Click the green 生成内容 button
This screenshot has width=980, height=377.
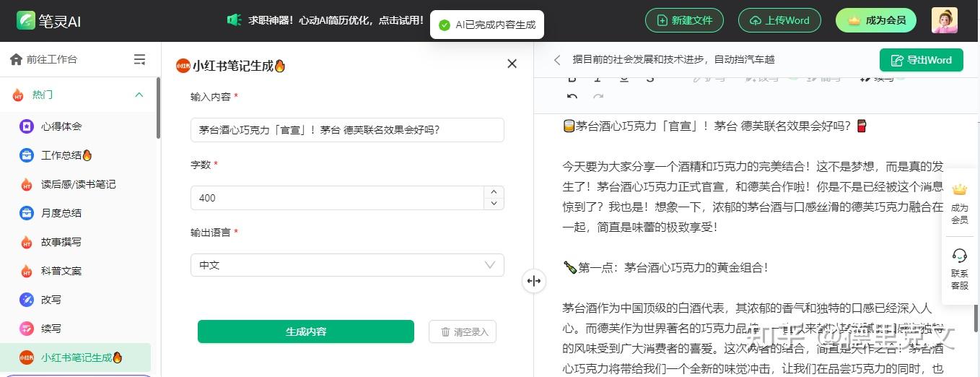pos(306,331)
